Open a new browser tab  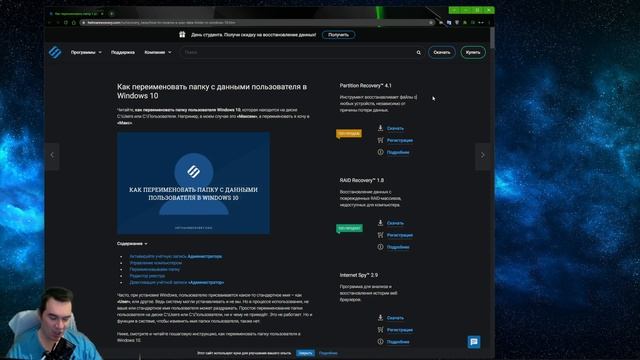(111, 13)
